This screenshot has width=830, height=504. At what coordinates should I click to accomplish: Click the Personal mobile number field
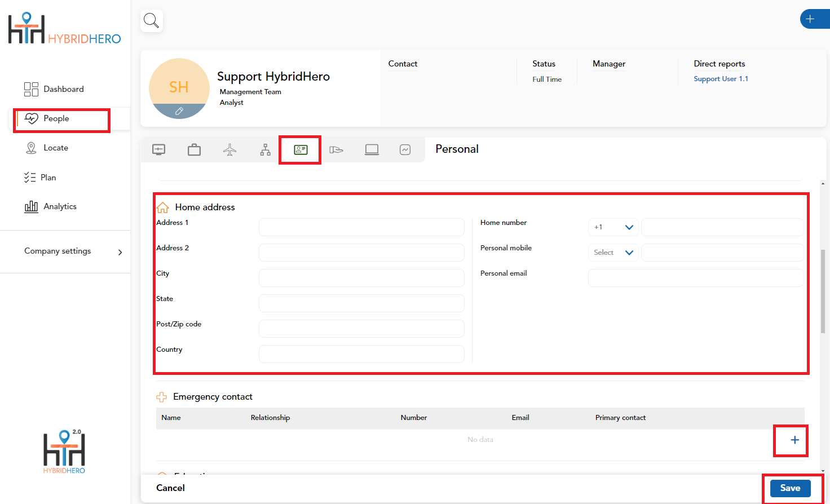tap(722, 253)
